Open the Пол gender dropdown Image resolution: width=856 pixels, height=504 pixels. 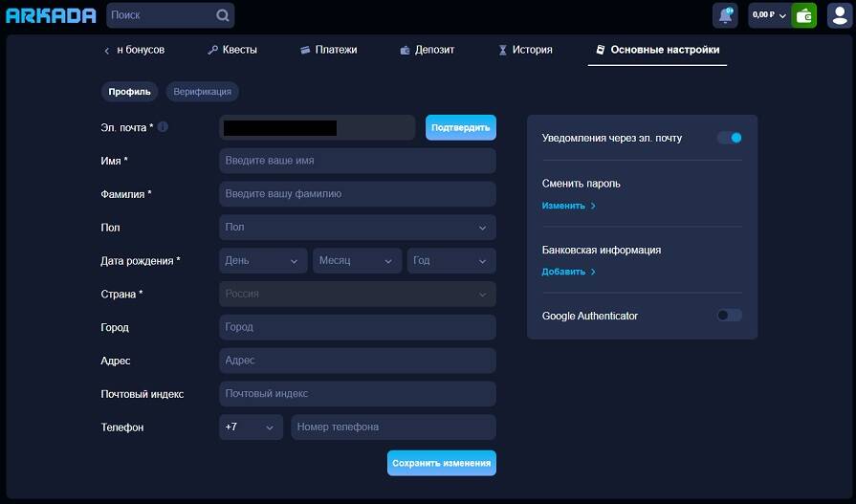click(358, 228)
